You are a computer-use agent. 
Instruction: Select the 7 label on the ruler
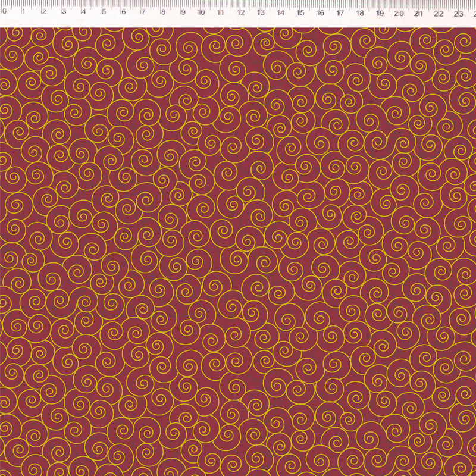(143, 12)
